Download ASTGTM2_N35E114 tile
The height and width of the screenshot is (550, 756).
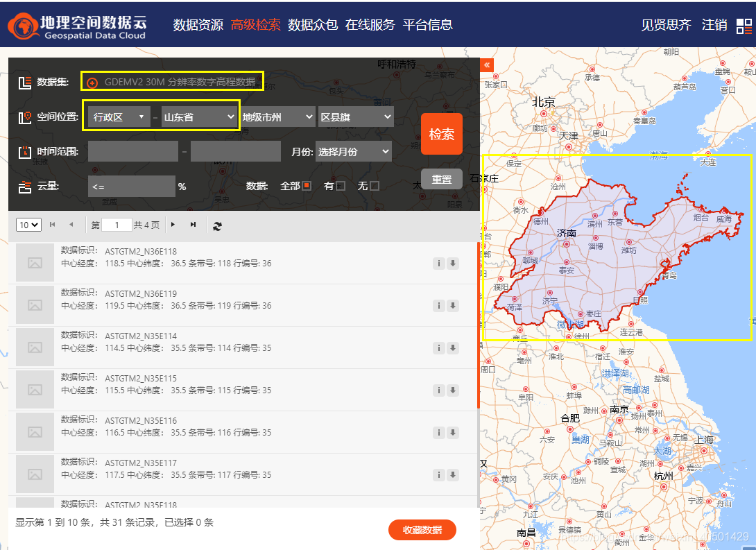(453, 348)
